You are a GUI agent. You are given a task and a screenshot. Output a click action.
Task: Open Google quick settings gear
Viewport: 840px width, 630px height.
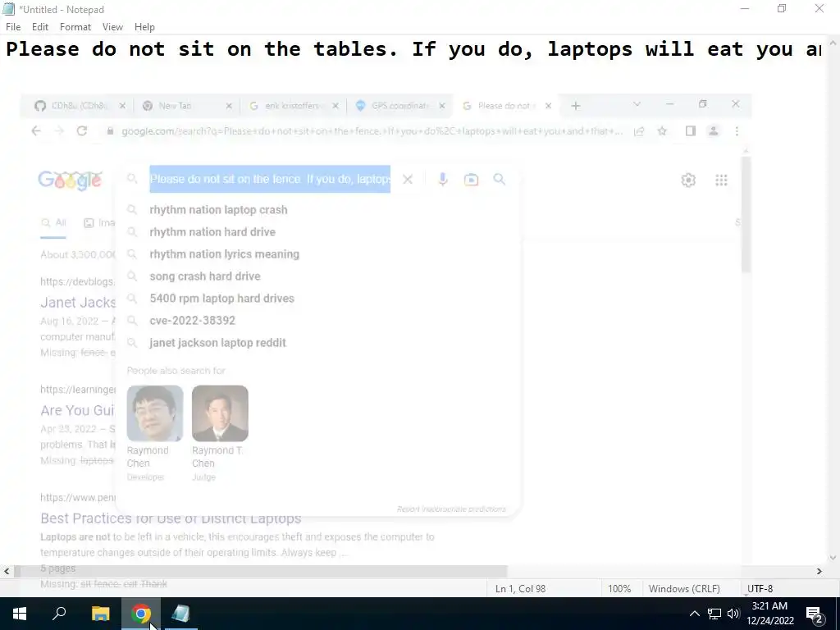click(x=688, y=180)
